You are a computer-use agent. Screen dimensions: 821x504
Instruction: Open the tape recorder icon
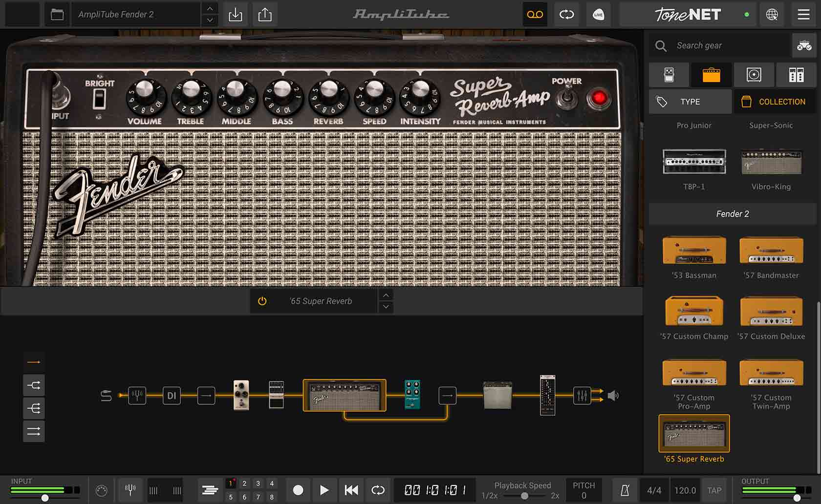[535, 15]
